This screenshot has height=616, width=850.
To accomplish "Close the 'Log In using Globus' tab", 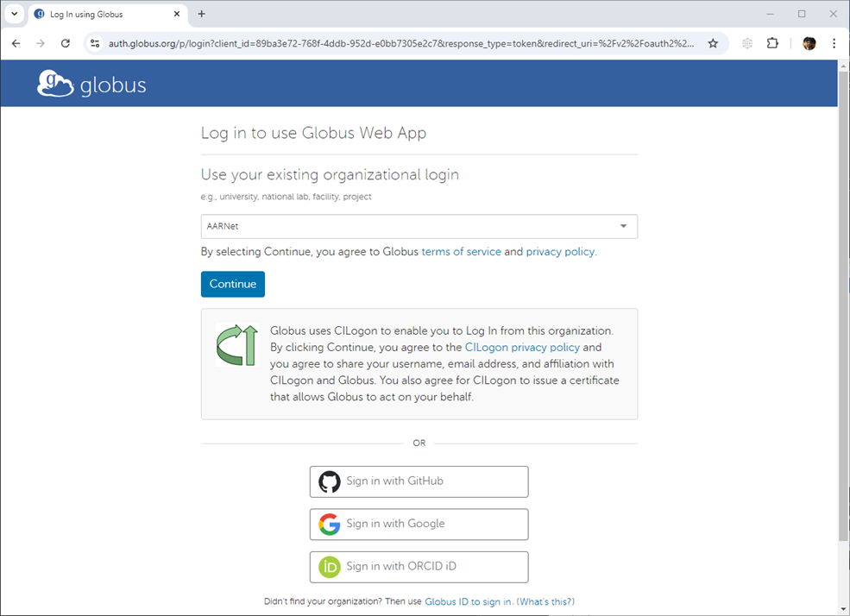I will click(x=177, y=14).
